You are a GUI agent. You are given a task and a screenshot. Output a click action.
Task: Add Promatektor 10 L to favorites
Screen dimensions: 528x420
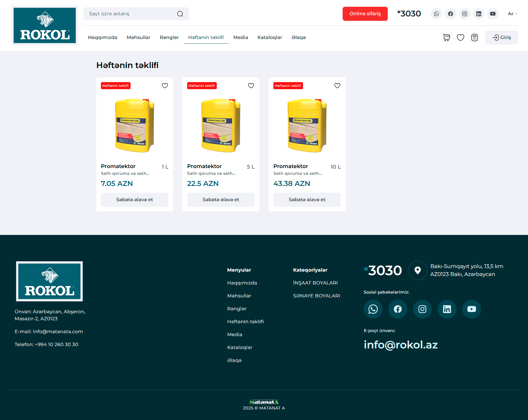pos(337,86)
